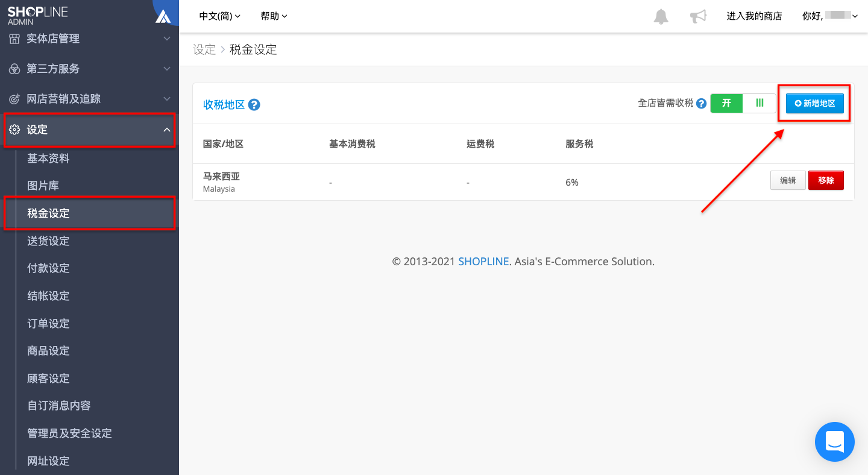Screen dimensions: 868x475
Task: Click the 网店营销及追踪 target icon
Action: [x=14, y=99]
